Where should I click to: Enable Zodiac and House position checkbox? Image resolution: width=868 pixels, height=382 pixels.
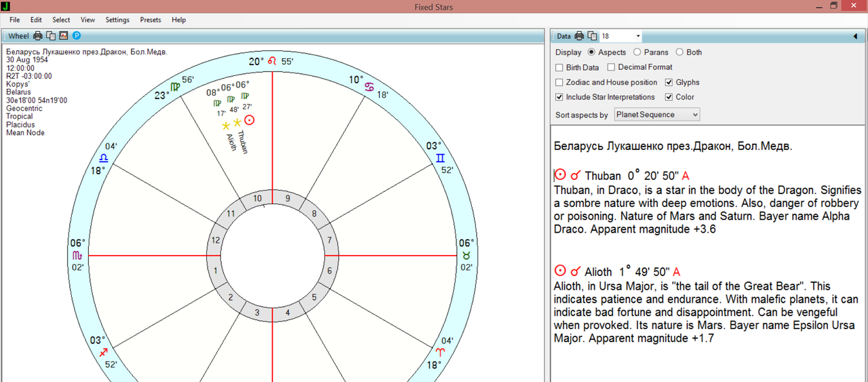coord(559,82)
